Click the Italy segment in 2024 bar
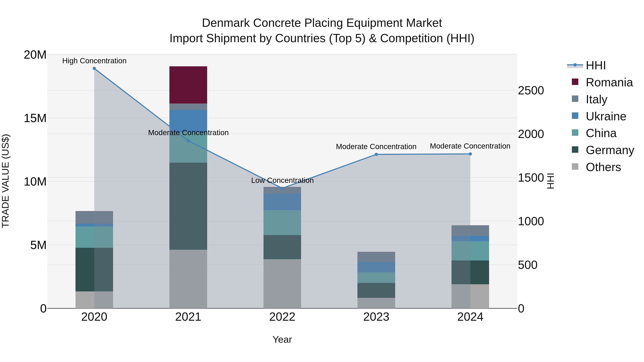644x362 pixels. pyautogui.click(x=470, y=231)
